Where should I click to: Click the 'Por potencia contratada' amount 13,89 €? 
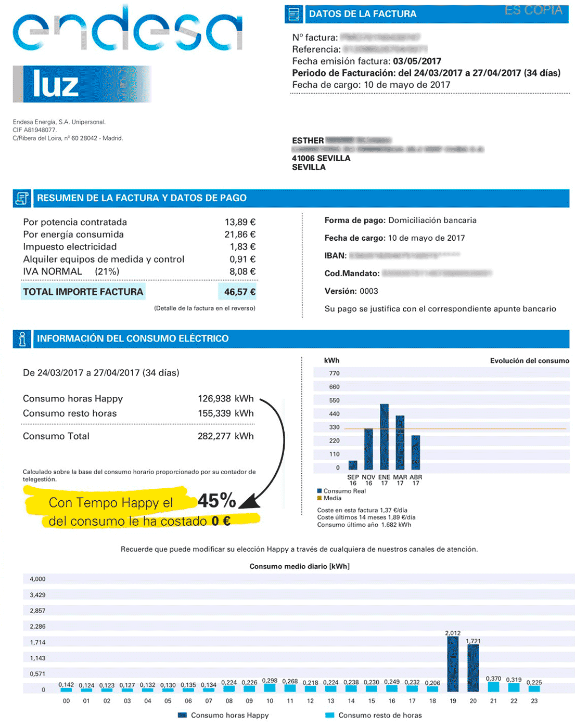[240, 222]
